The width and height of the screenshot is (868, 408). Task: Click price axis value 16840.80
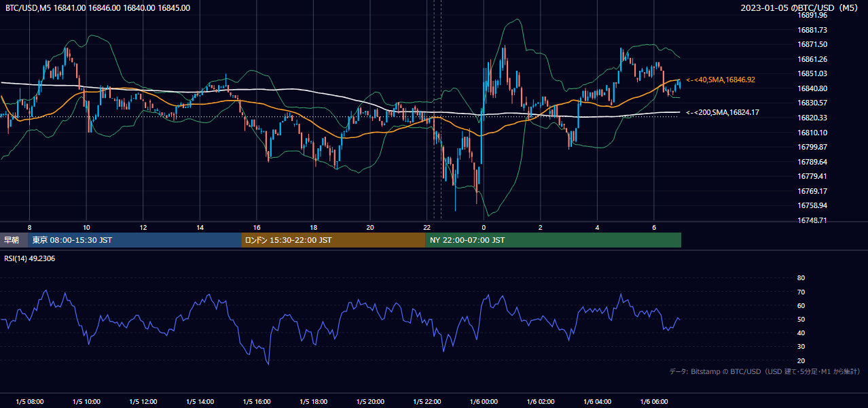pyautogui.click(x=812, y=88)
